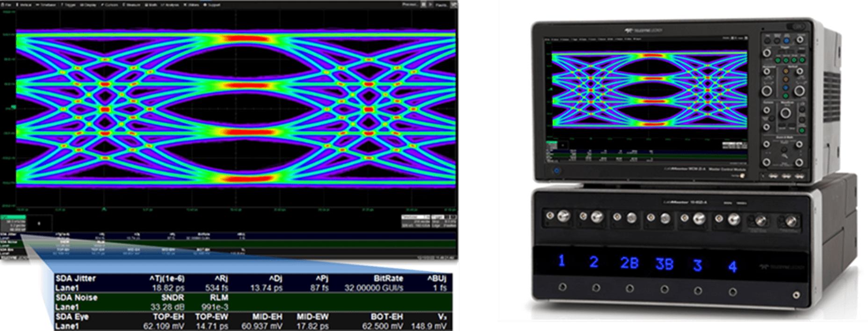
Task: Click channel 2B label on the acquisition module
Action: pyautogui.click(x=629, y=263)
